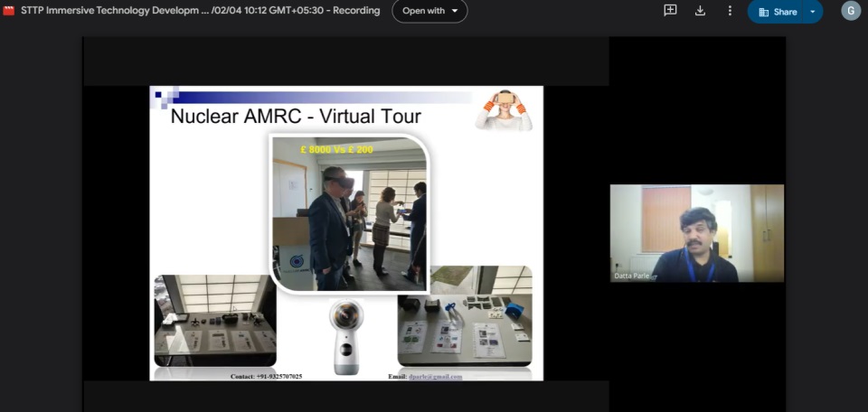Click the red video file icon

point(8,11)
